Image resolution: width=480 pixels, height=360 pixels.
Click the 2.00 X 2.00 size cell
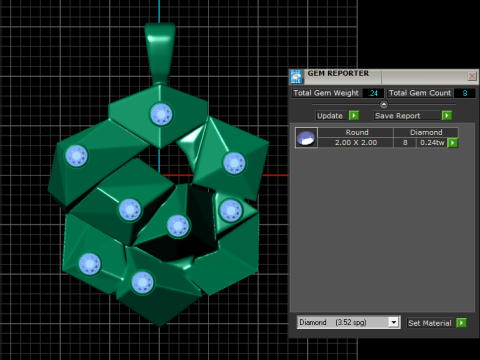coord(356,143)
